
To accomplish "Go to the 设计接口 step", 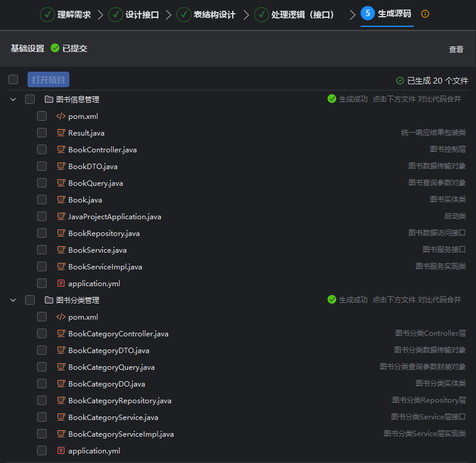I will click(x=135, y=14).
